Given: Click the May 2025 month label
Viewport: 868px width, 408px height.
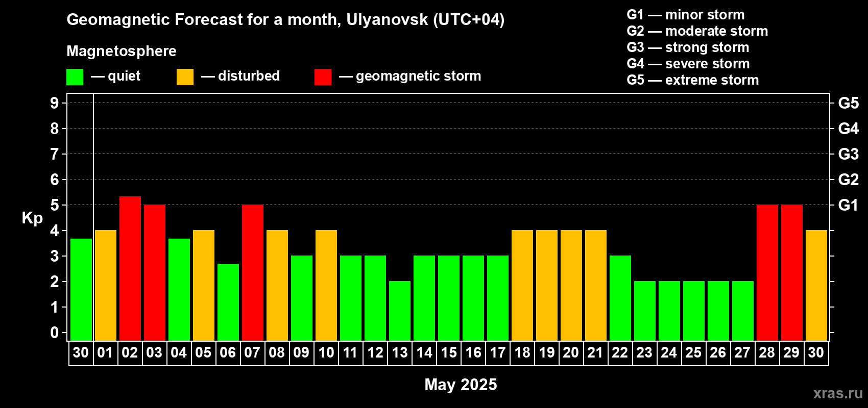Looking at the screenshot, I should 461,385.
